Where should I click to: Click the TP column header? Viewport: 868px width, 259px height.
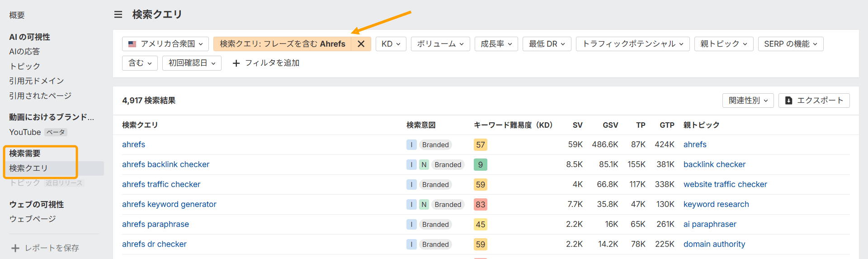pyautogui.click(x=641, y=125)
